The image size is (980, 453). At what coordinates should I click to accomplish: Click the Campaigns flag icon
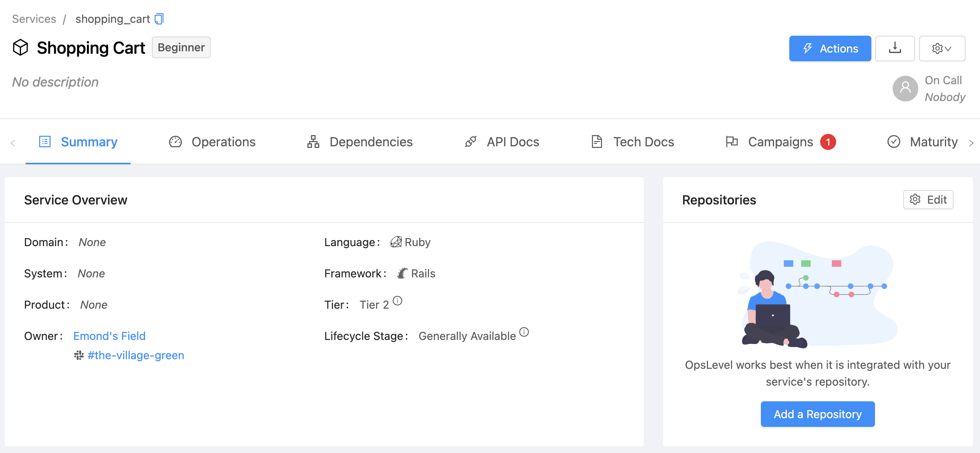click(732, 142)
